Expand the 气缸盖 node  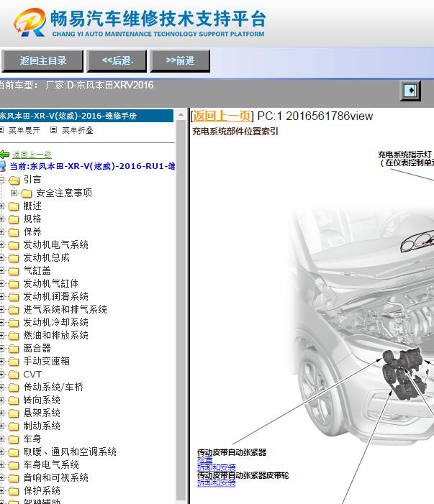click(1, 270)
